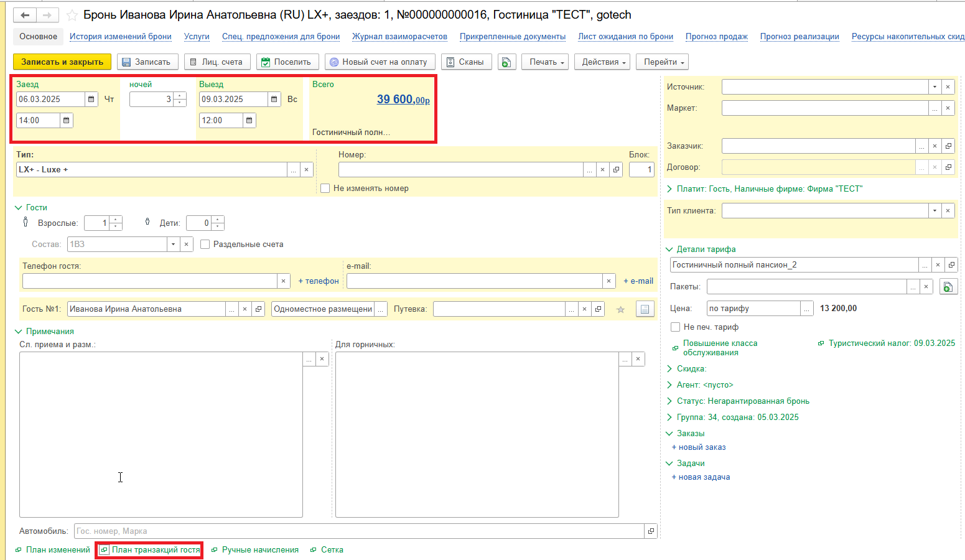This screenshot has width=965, height=560.
Task: Expand the Статус: Негарантированная бронь section
Action: click(669, 401)
